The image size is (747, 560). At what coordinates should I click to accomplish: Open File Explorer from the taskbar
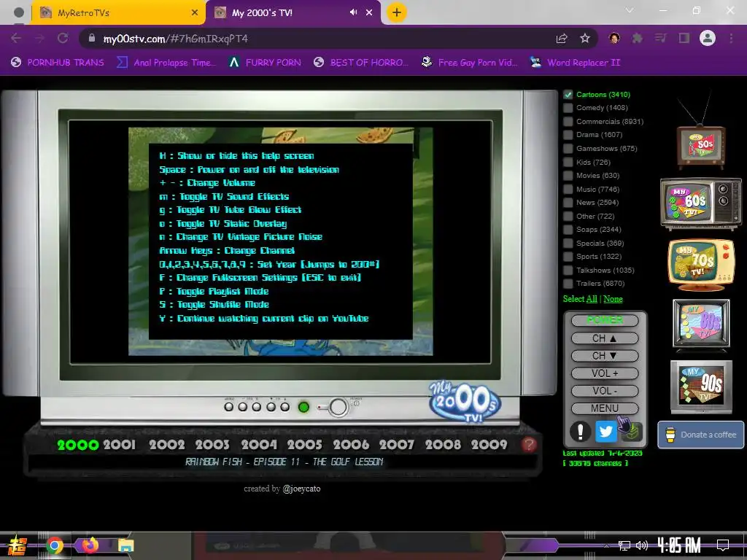125,545
